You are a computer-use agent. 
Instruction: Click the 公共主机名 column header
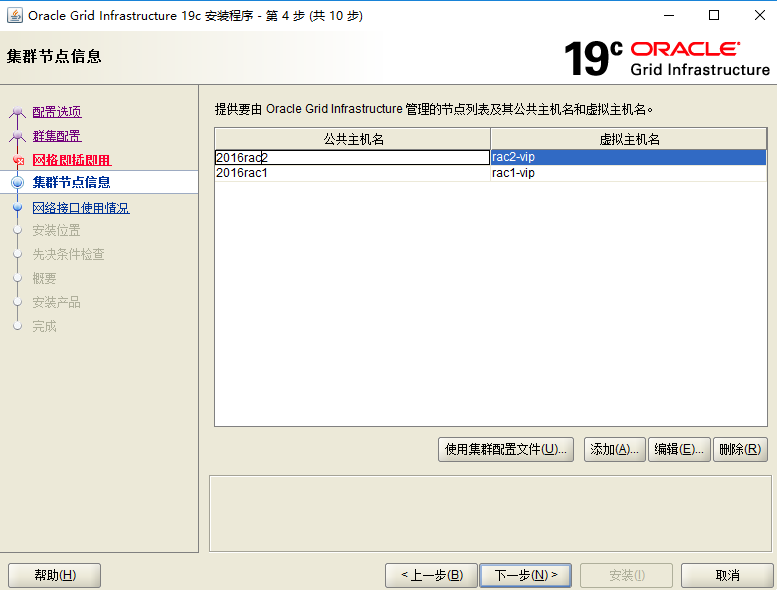coord(352,139)
